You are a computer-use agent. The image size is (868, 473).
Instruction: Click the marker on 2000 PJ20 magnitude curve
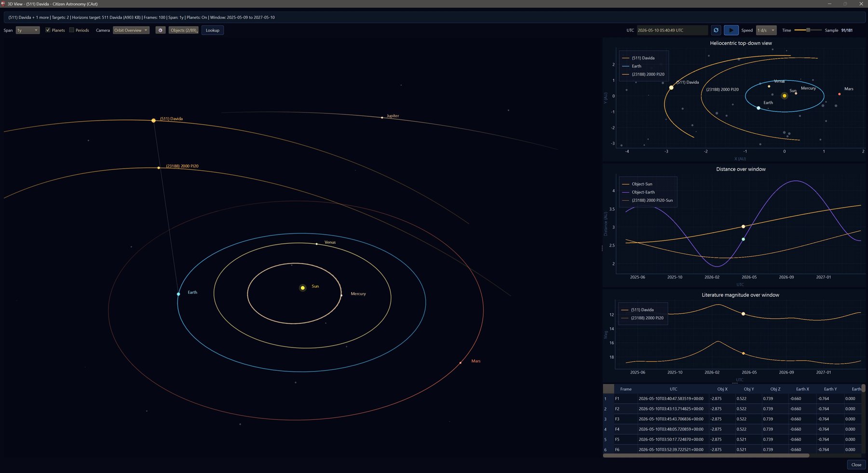pos(743,353)
